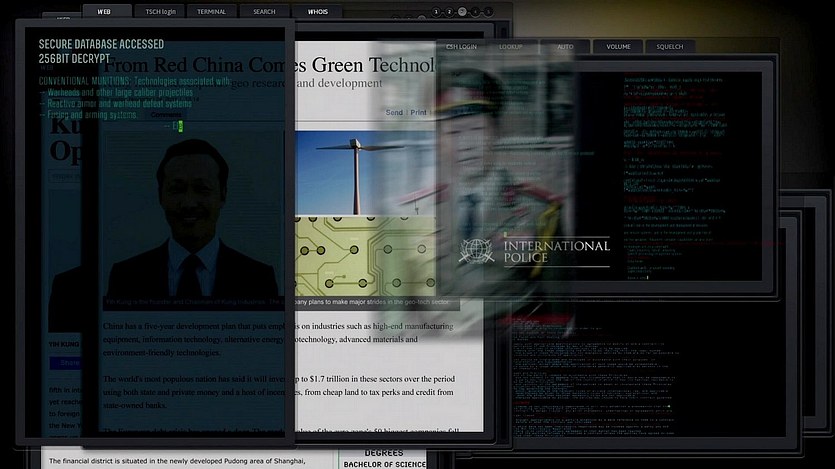Click paragraph starting 'China has a five-year'
The image size is (835, 469).
[x=278, y=339]
